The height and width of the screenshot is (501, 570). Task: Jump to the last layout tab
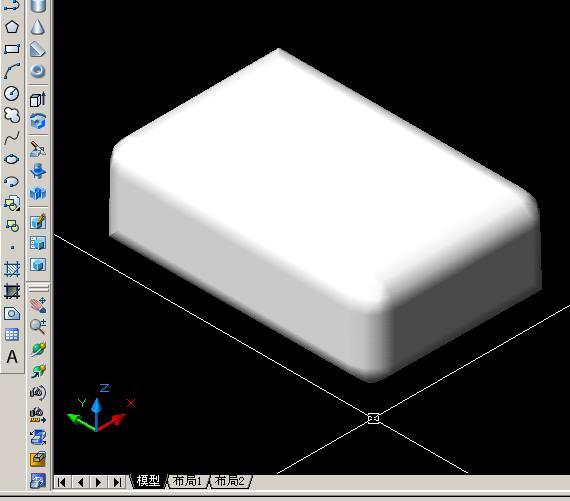click(x=117, y=482)
